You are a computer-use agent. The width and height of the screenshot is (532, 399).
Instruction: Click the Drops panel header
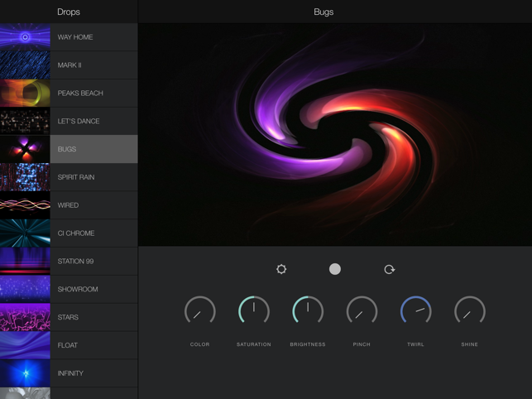tap(69, 12)
